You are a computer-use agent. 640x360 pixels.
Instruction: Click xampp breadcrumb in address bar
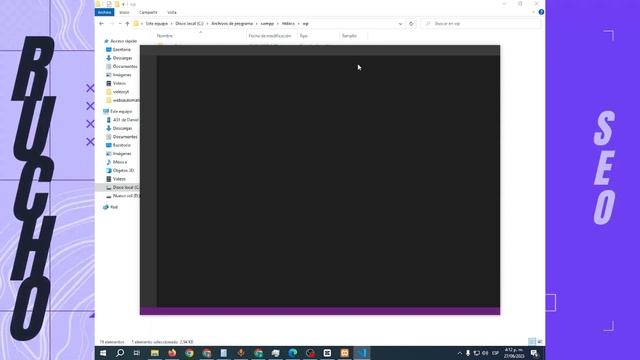(267, 24)
